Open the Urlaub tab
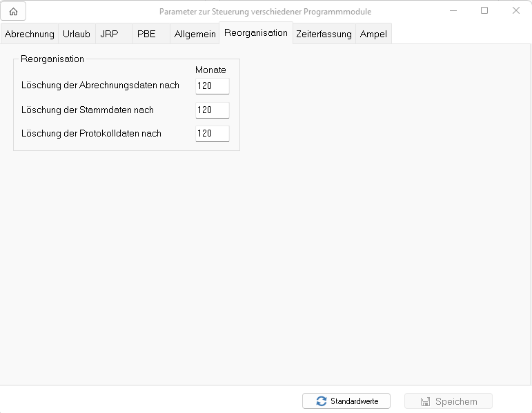The height and width of the screenshot is (413, 532). coord(76,34)
